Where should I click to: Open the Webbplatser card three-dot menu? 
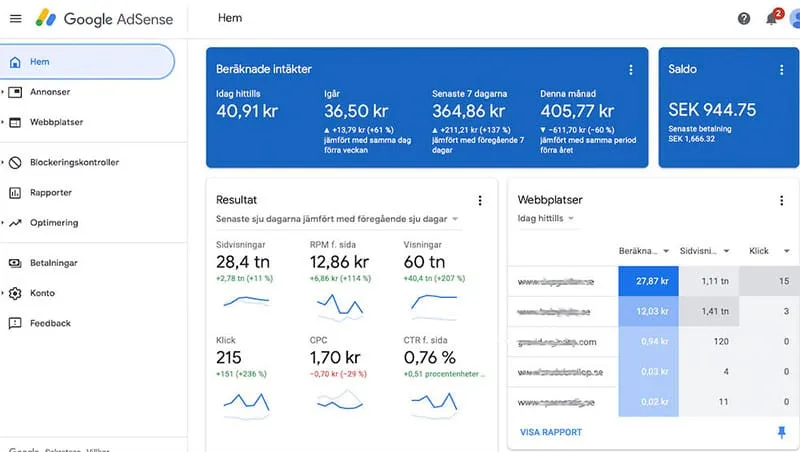[x=781, y=200]
